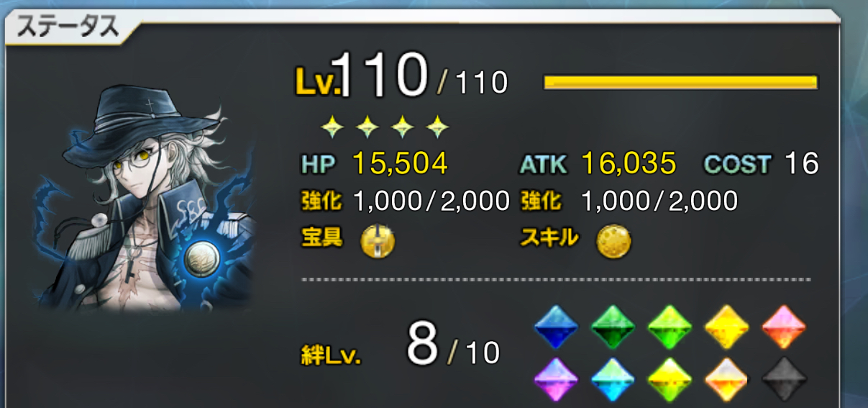Select the pink-red bond crystal
Screen dimensions: 868x408
[x=783, y=327]
